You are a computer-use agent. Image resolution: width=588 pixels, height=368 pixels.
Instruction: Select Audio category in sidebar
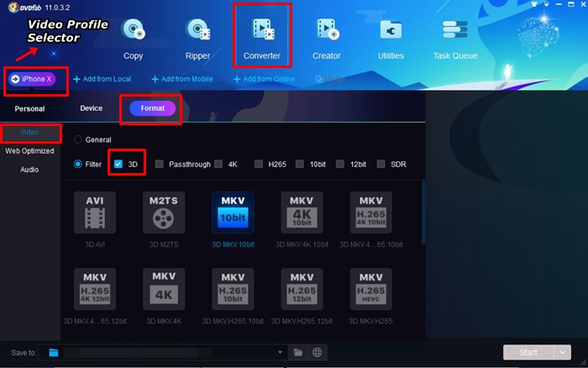click(29, 170)
